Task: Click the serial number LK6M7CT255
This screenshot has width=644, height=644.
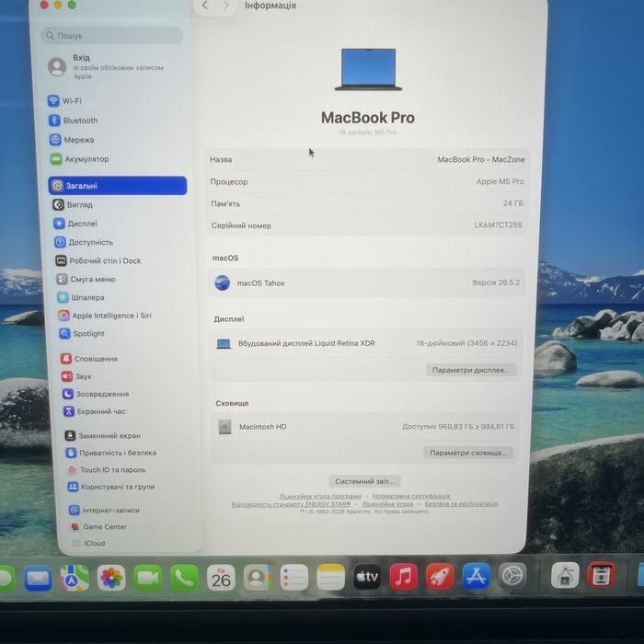Action: click(x=498, y=225)
